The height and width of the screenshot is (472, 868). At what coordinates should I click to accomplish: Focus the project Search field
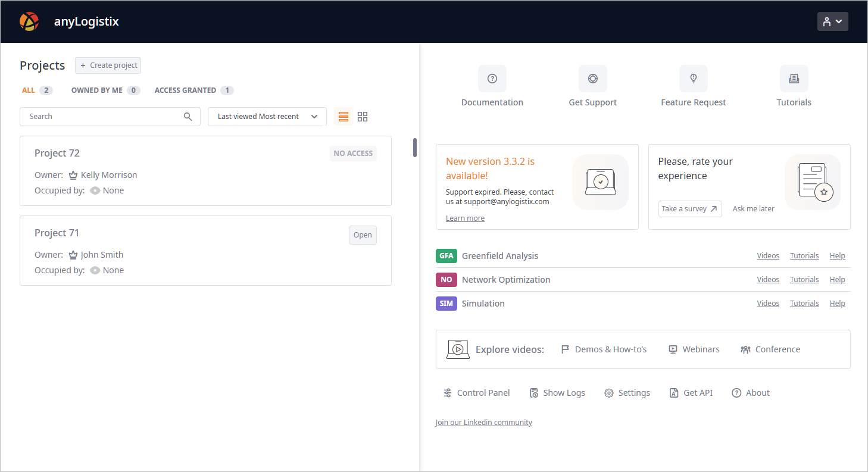point(110,117)
